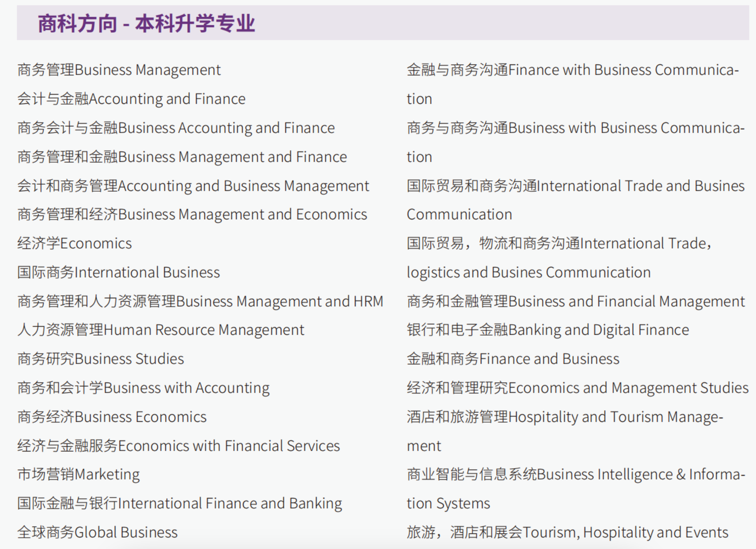Click the Business Studies entry
The image size is (756, 549).
pos(101,358)
